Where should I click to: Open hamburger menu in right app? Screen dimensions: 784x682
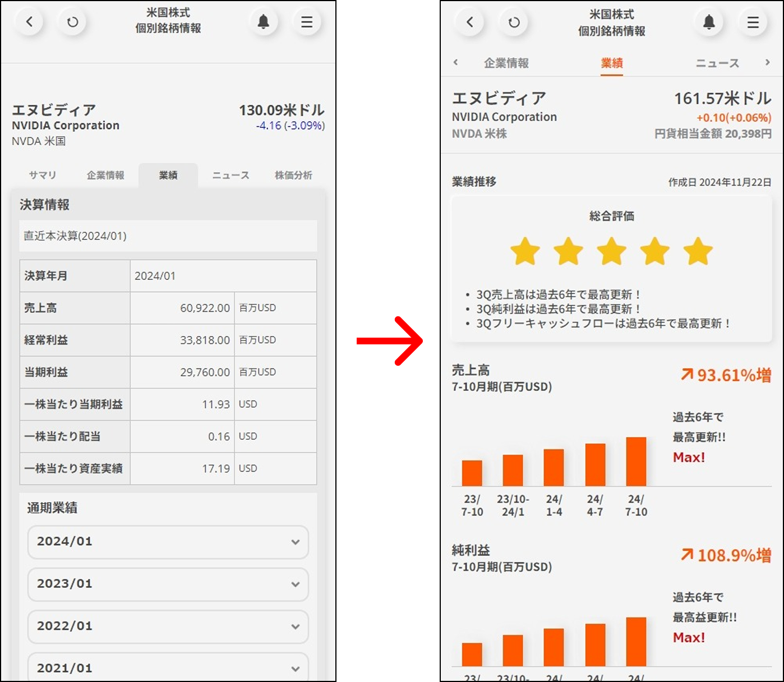point(753,22)
